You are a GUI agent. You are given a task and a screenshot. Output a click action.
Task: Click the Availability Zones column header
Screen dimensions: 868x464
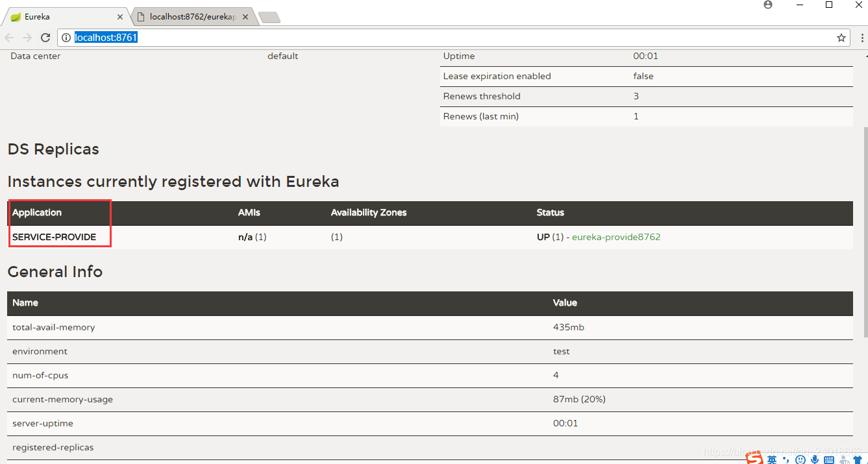click(369, 212)
